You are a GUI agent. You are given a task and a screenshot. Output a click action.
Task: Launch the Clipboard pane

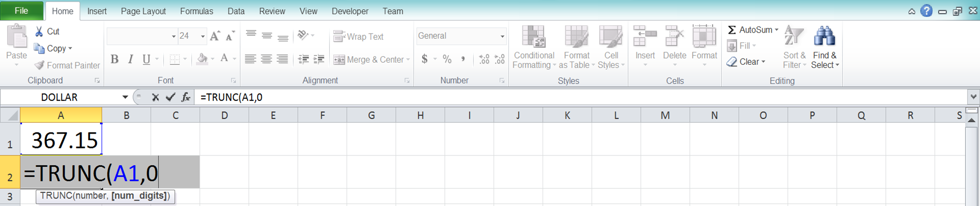tap(97, 81)
